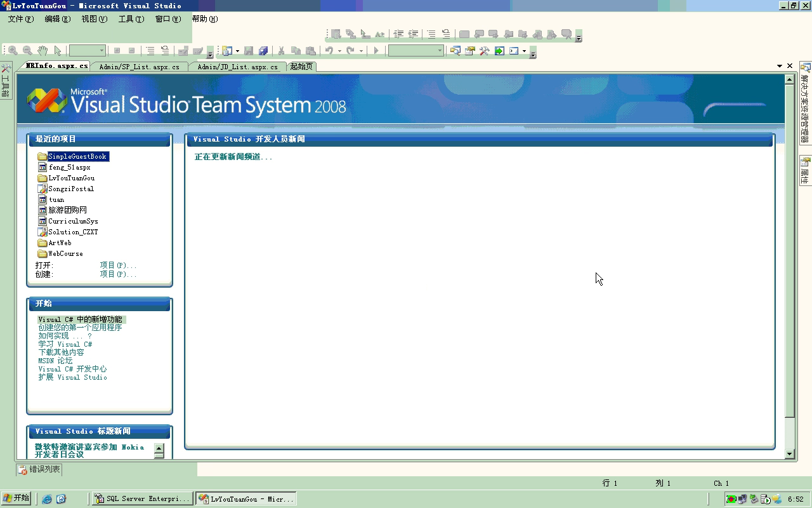
Task: Open the Toolbox hammer-wrench icon
Action: [485, 51]
